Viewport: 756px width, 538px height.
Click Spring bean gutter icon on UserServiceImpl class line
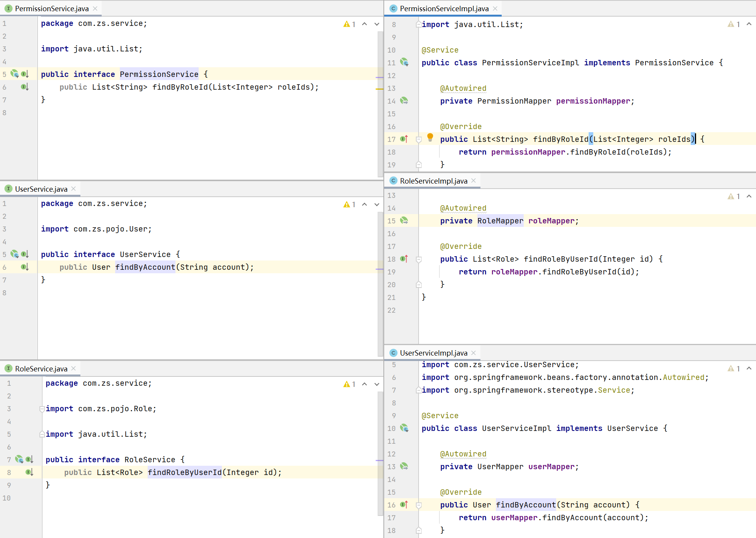point(404,428)
